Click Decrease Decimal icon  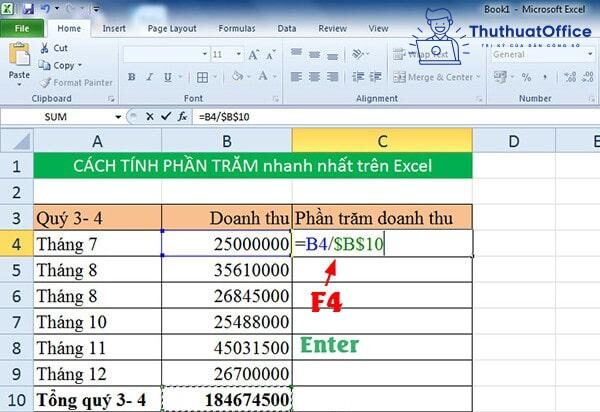click(x=588, y=77)
